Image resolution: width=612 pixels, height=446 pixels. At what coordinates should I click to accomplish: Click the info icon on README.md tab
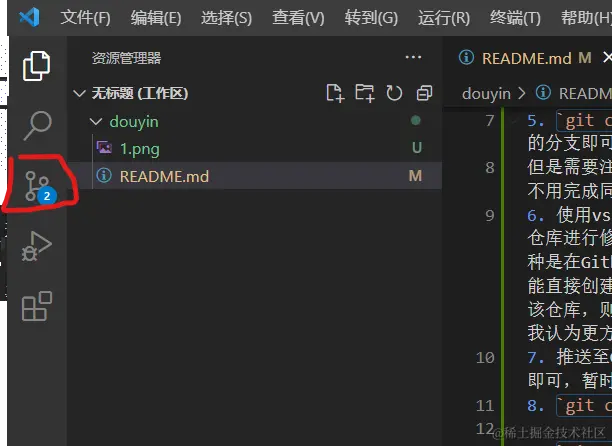click(466, 58)
